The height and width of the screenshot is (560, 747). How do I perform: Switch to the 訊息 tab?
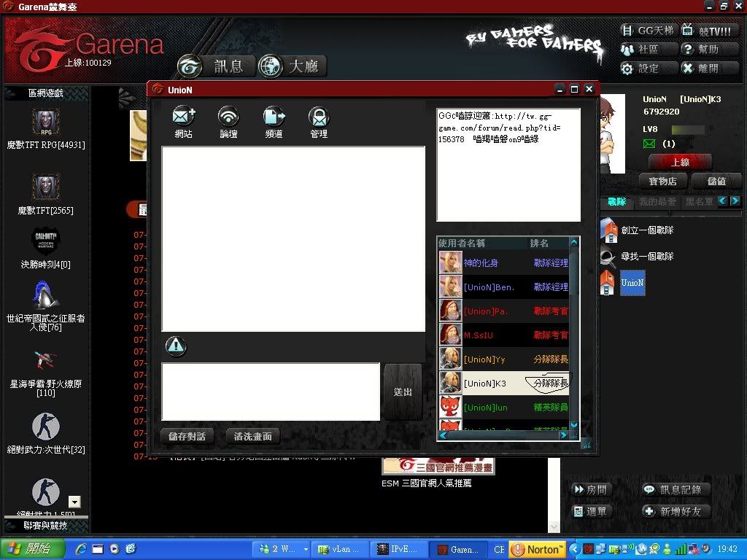point(216,66)
